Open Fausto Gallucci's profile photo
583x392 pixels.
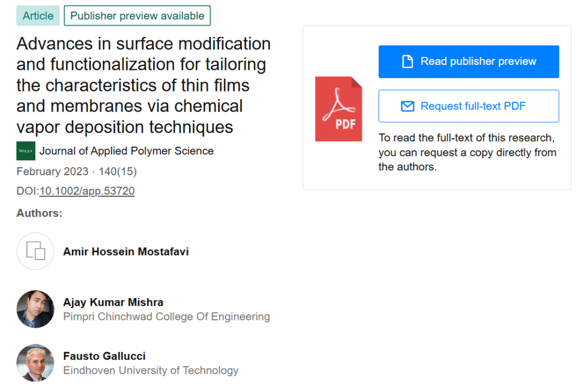35,363
